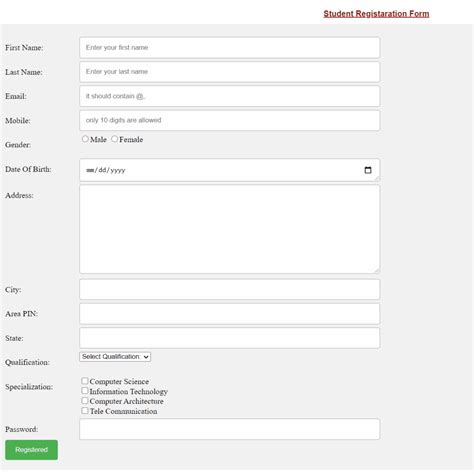The height and width of the screenshot is (474, 474).
Task: Focus the Last Name input field
Action: [229, 72]
